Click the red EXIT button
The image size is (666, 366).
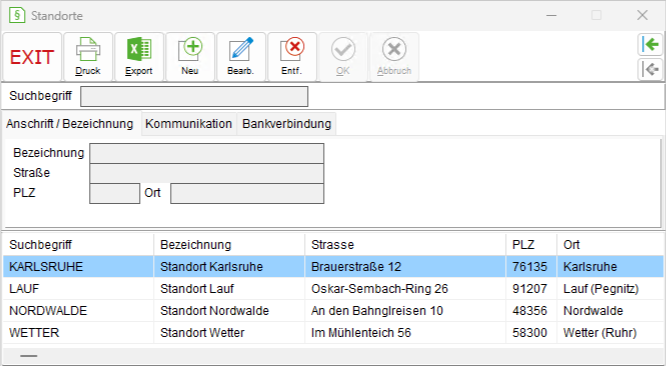click(32, 57)
